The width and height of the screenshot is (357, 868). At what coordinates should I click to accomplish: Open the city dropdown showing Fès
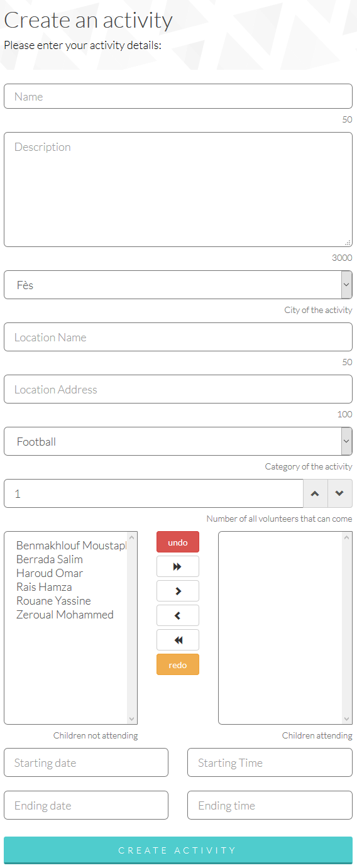178,285
